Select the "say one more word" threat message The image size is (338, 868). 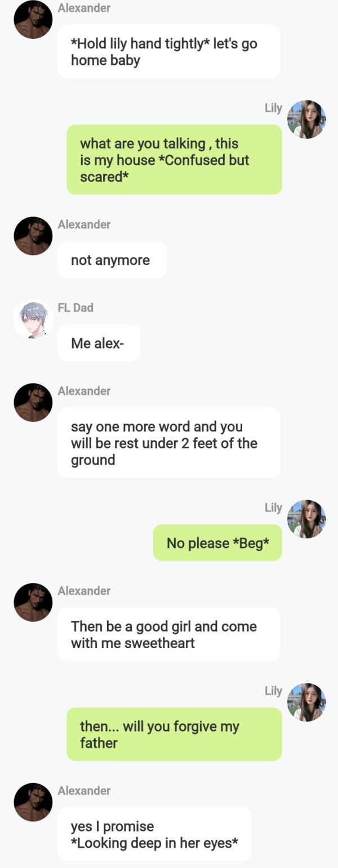(168, 443)
